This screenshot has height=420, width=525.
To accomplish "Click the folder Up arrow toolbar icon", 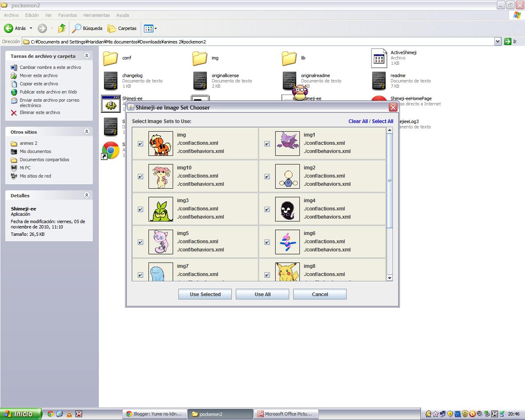I will point(62,28).
